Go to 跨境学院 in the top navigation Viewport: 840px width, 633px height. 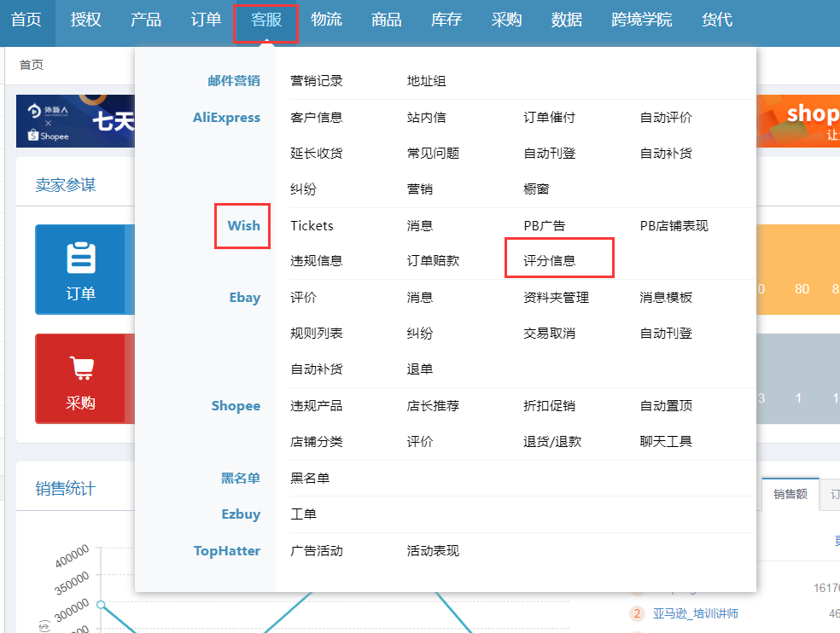coord(641,20)
